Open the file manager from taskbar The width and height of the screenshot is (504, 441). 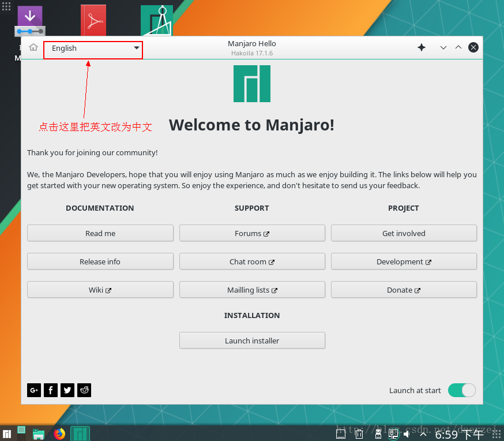[x=39, y=434]
